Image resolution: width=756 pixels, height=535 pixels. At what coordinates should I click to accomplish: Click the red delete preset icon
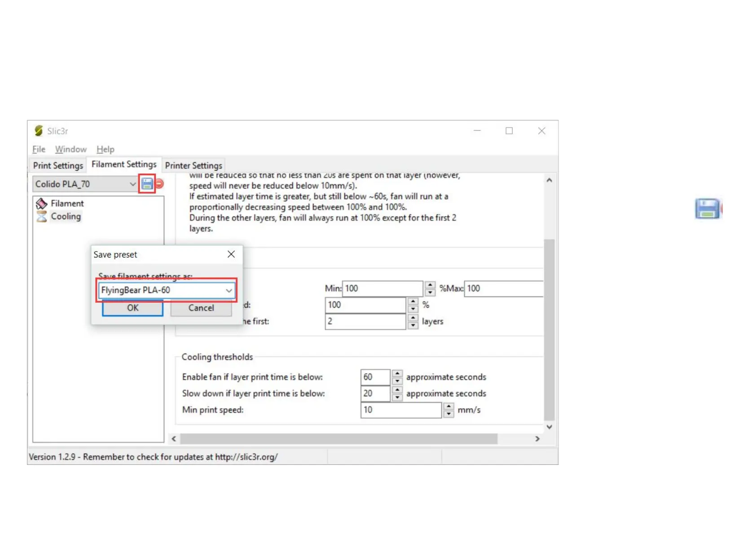click(x=159, y=184)
